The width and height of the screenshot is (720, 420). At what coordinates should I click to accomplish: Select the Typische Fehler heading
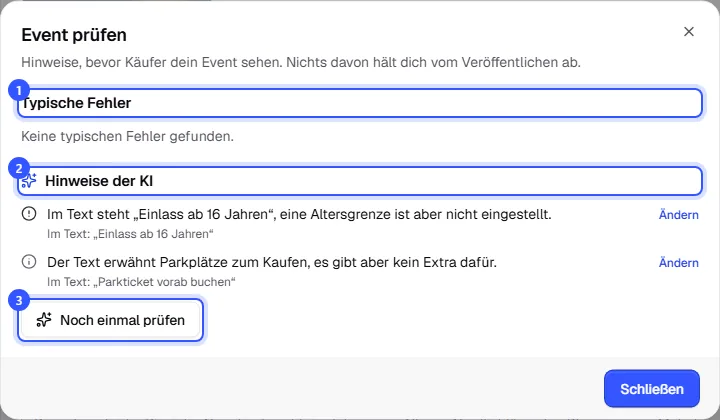point(77,103)
